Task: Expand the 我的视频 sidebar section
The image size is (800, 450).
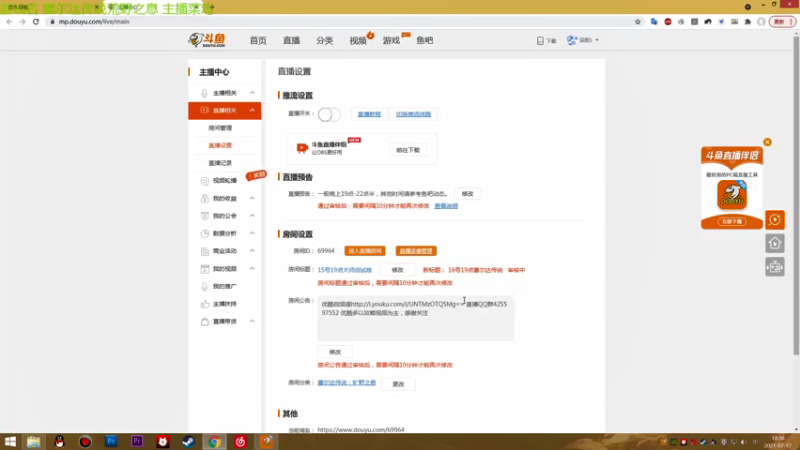Action: [x=252, y=268]
